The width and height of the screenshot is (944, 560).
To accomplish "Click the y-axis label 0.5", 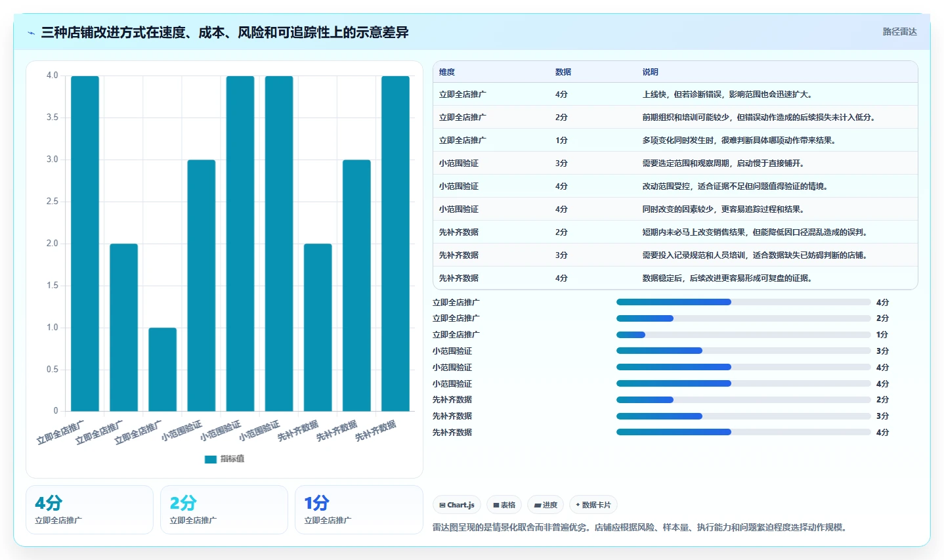I will (x=52, y=370).
